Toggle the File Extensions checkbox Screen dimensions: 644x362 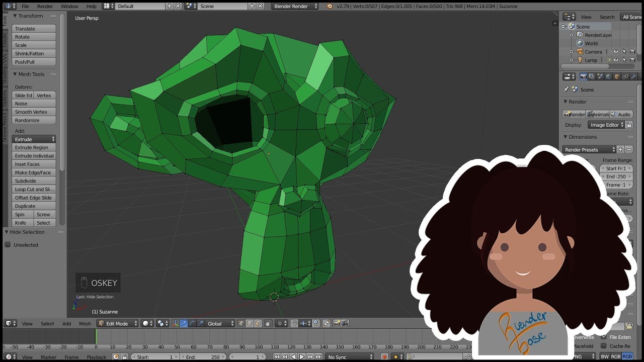(603, 337)
